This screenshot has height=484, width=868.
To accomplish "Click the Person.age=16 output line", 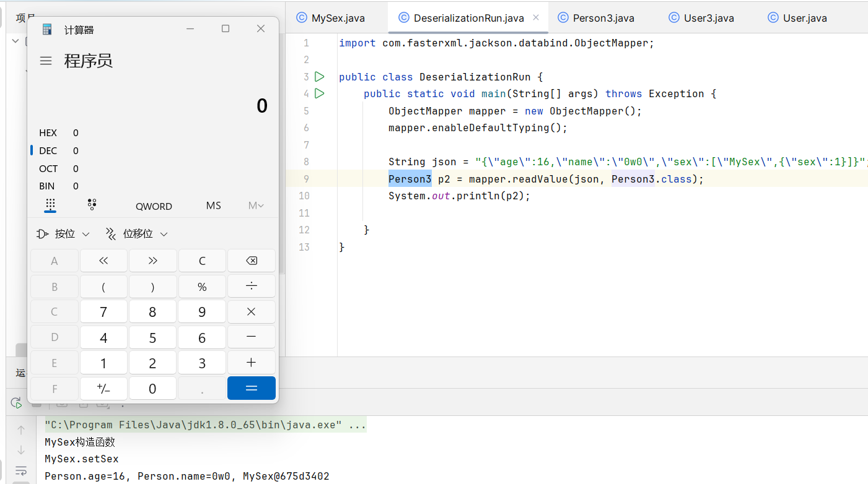I will tap(187, 476).
